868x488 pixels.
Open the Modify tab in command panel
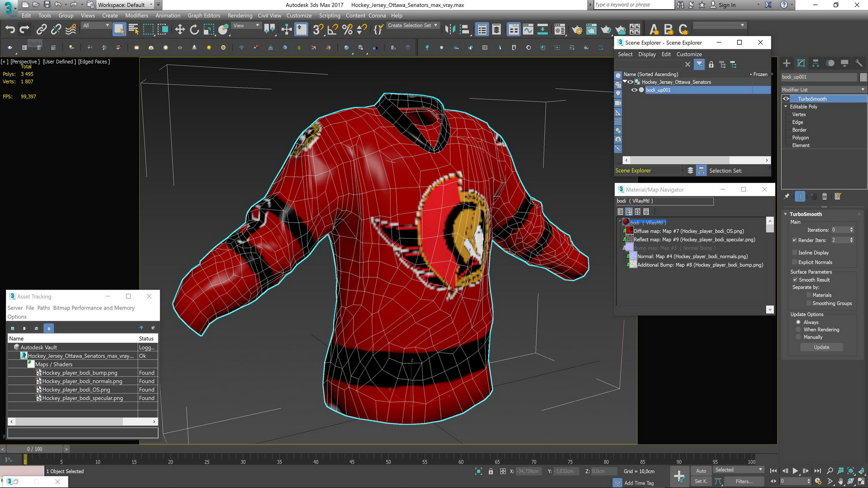(x=801, y=63)
